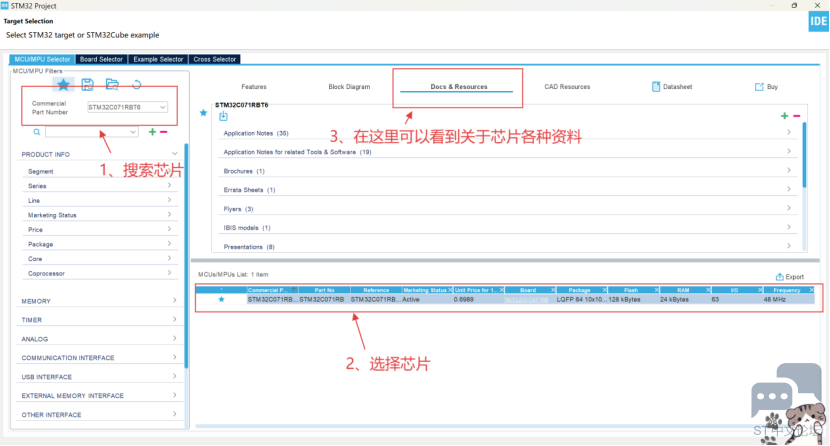This screenshot has height=446, width=830.
Task: Expand the ANALOG filter section
Action: pos(174,339)
